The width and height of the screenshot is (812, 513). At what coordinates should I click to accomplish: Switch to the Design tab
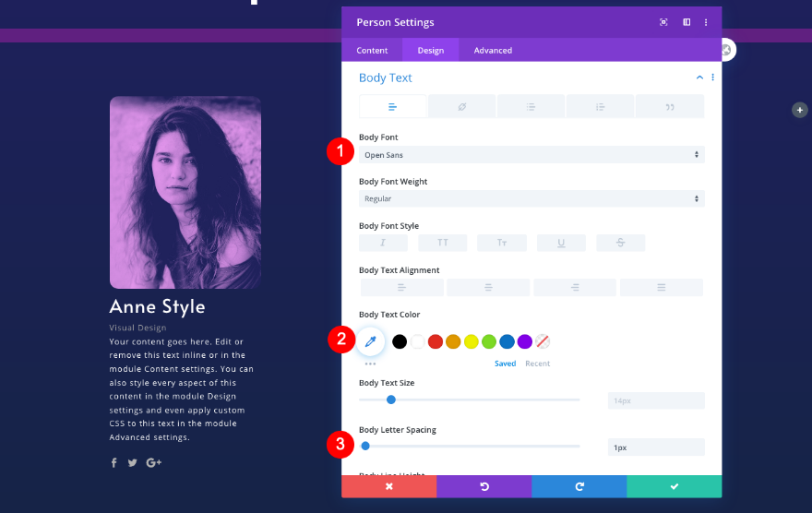[431, 50]
